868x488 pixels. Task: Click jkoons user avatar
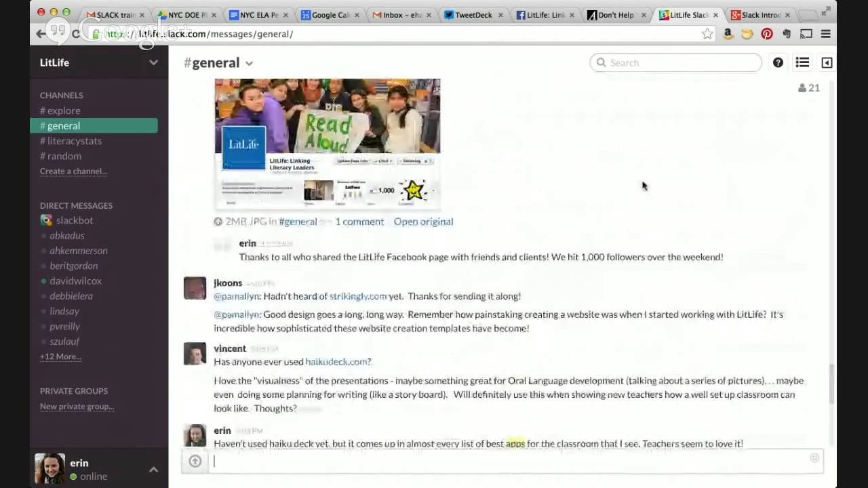[x=195, y=288]
